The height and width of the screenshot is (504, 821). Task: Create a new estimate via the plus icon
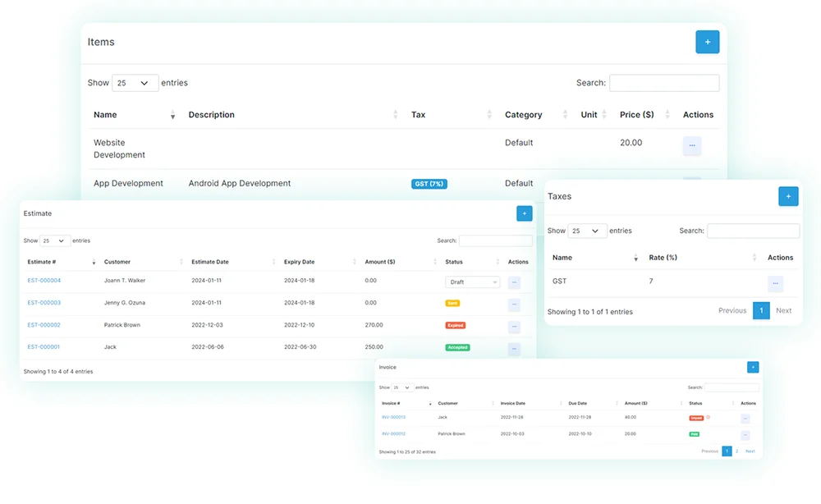click(525, 213)
